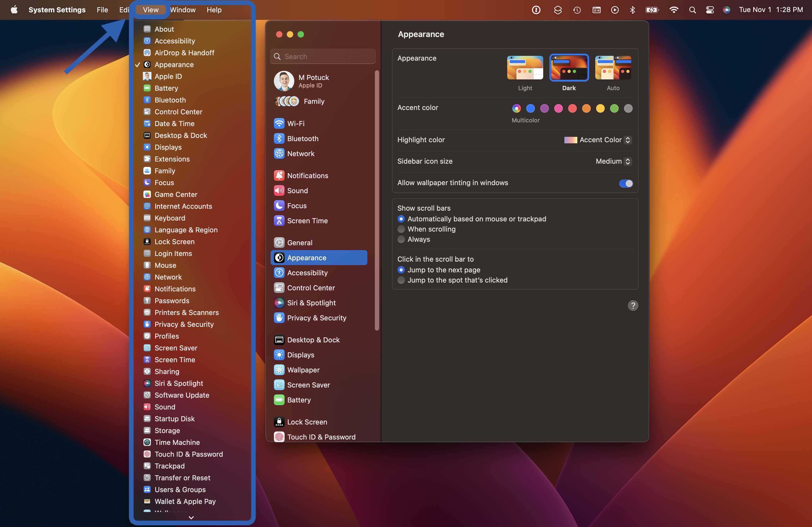
Task: Open Privacy & Security settings icon
Action: click(278, 318)
